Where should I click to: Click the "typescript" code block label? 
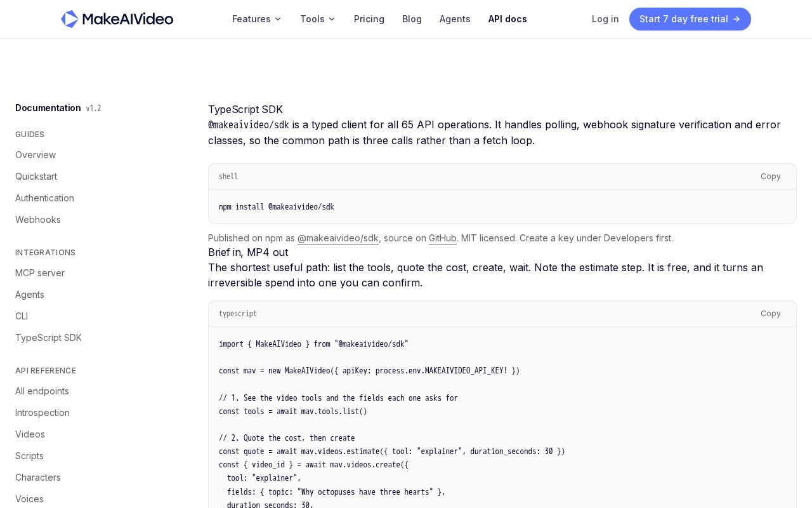[x=238, y=314]
